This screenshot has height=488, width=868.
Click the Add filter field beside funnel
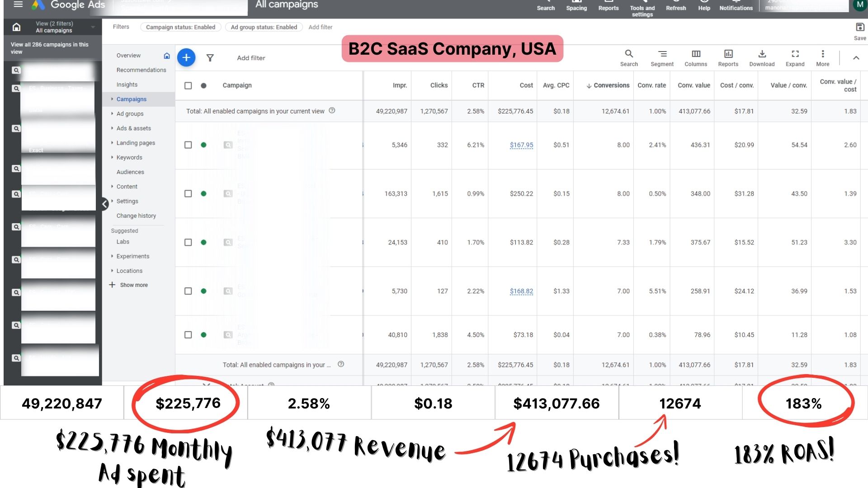coord(251,58)
